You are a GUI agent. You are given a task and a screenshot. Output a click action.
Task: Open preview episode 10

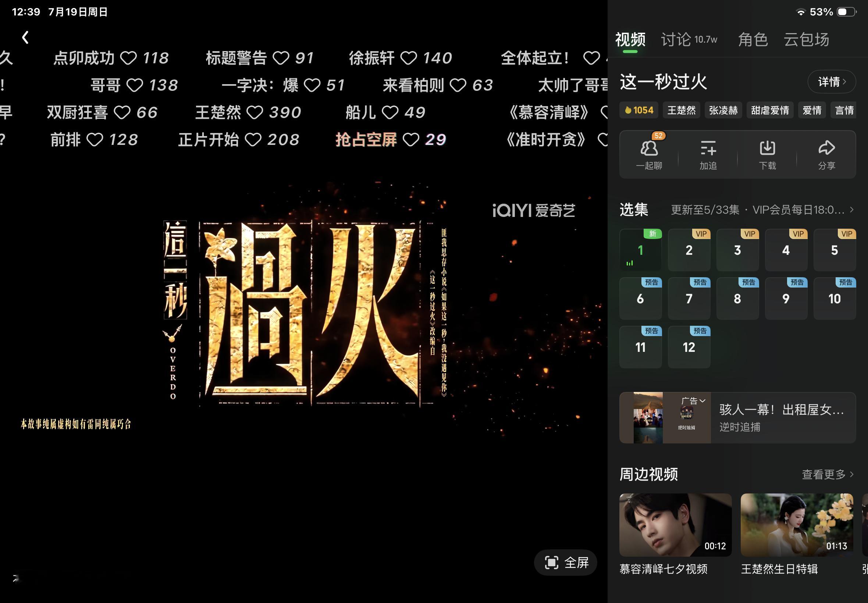(835, 299)
